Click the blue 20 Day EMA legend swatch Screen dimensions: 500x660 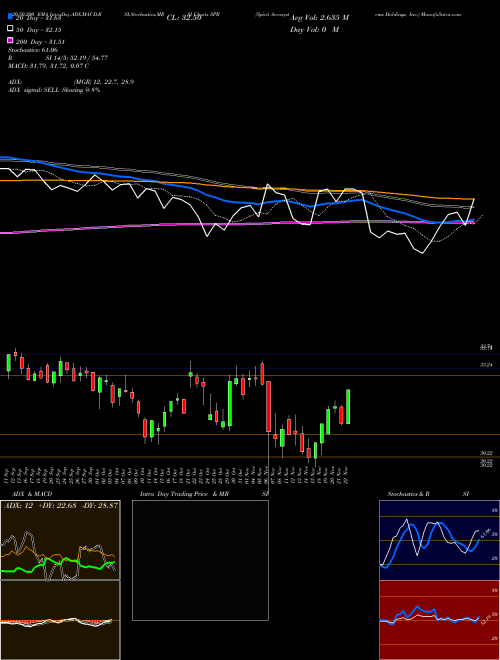tap(10, 17)
